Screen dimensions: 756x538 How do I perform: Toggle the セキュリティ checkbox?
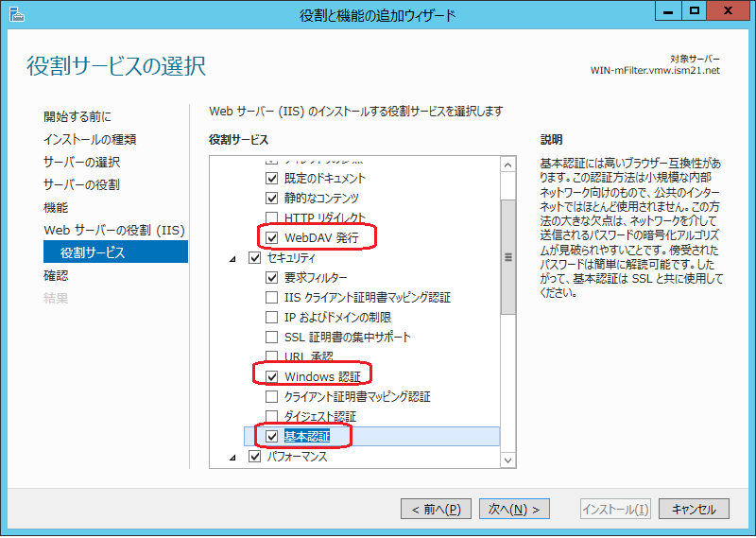(x=254, y=258)
